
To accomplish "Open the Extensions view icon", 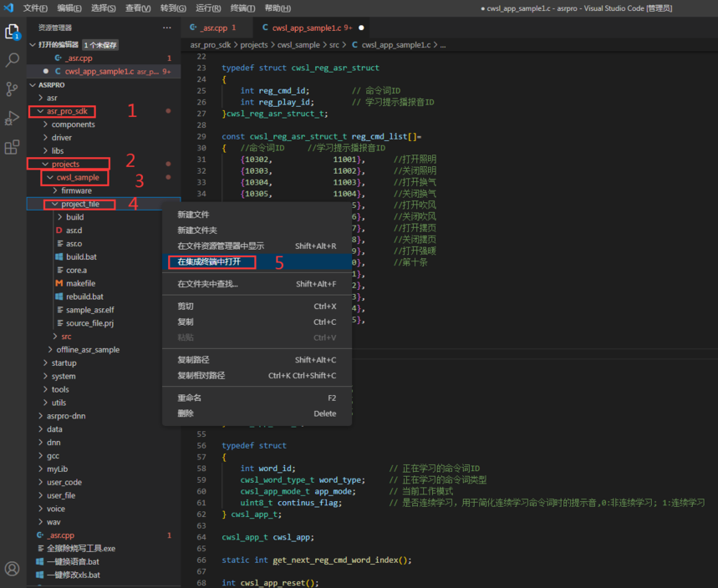I will (13, 147).
